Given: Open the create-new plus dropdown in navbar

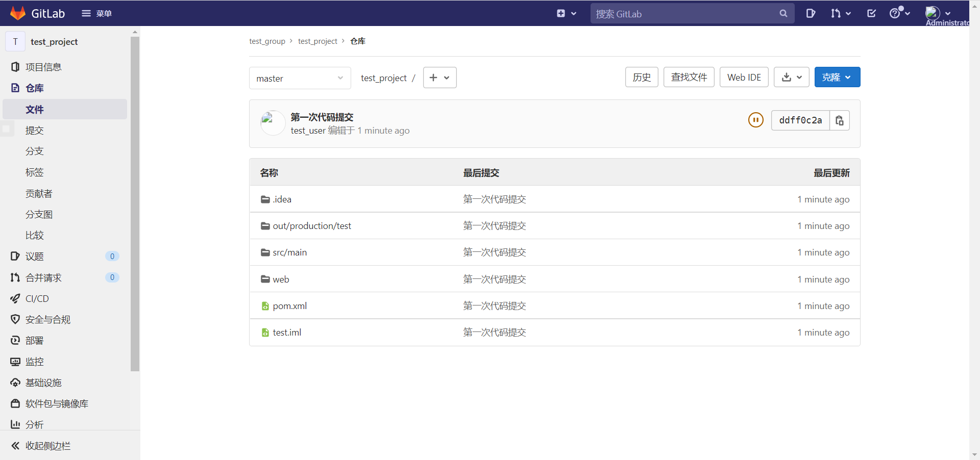Looking at the screenshot, I should point(566,13).
